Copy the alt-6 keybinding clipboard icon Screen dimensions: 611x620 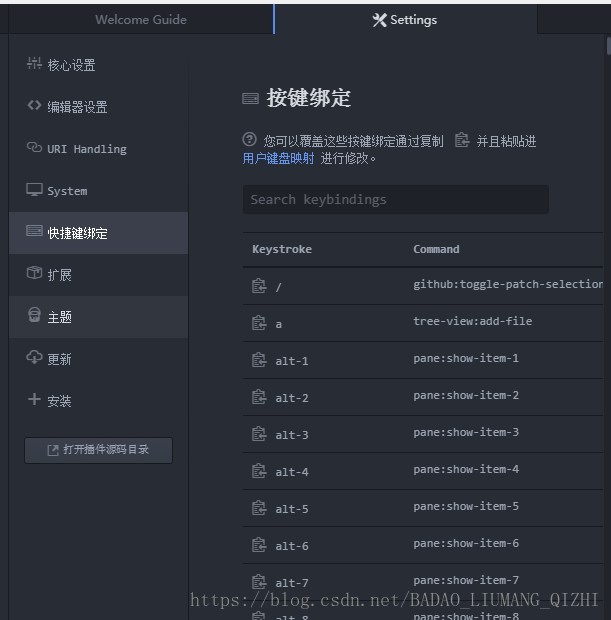[x=259, y=545]
